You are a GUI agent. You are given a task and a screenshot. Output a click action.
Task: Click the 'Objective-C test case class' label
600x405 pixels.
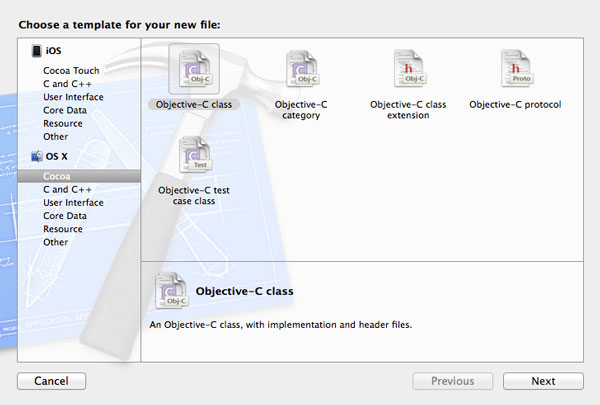(x=194, y=196)
